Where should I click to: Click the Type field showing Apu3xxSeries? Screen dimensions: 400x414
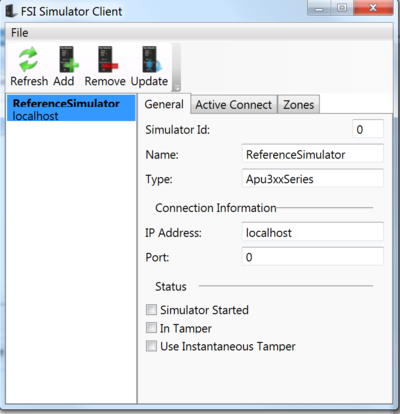tap(313, 179)
